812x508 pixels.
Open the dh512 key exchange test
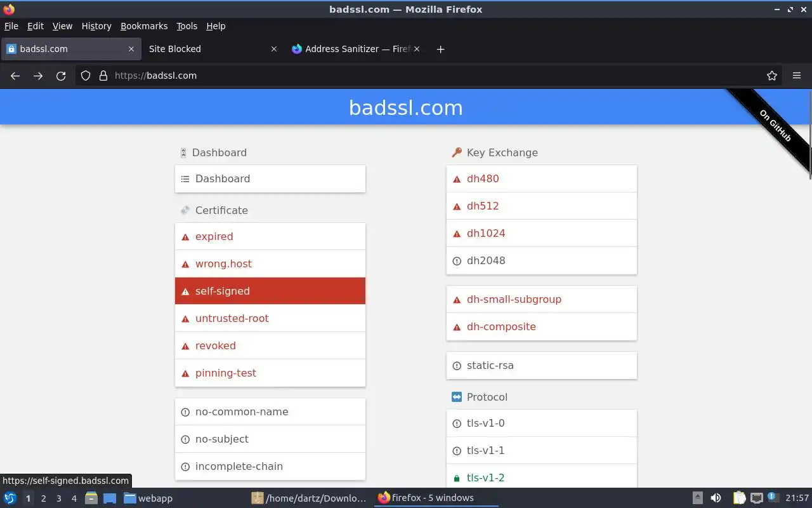(x=542, y=206)
